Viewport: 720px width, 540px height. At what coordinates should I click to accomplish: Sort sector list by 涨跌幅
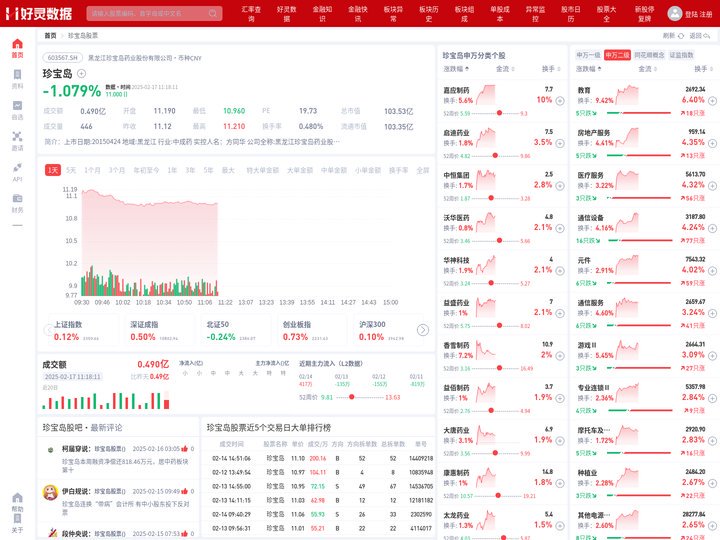click(x=589, y=69)
